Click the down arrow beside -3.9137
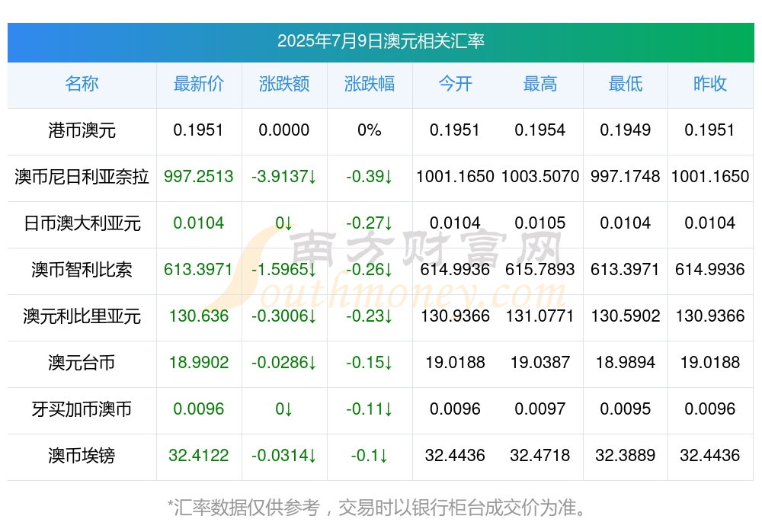Image resolution: width=762 pixels, height=532 pixels. tap(312, 177)
